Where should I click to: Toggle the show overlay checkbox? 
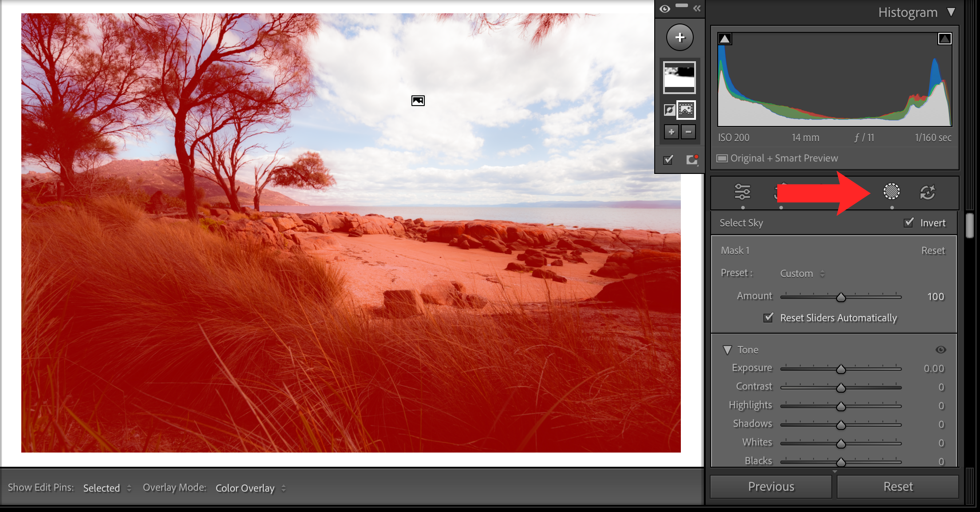668,160
